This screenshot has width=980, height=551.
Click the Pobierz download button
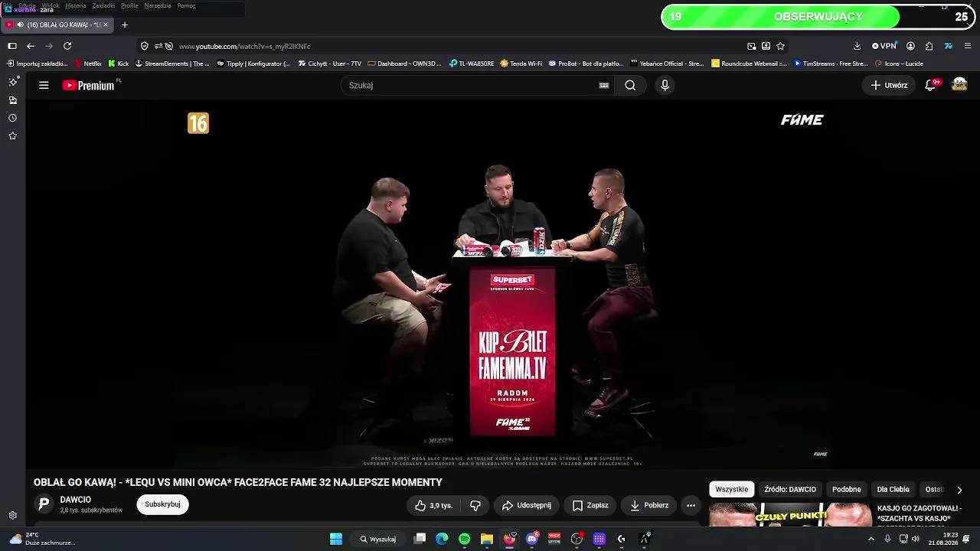click(649, 505)
